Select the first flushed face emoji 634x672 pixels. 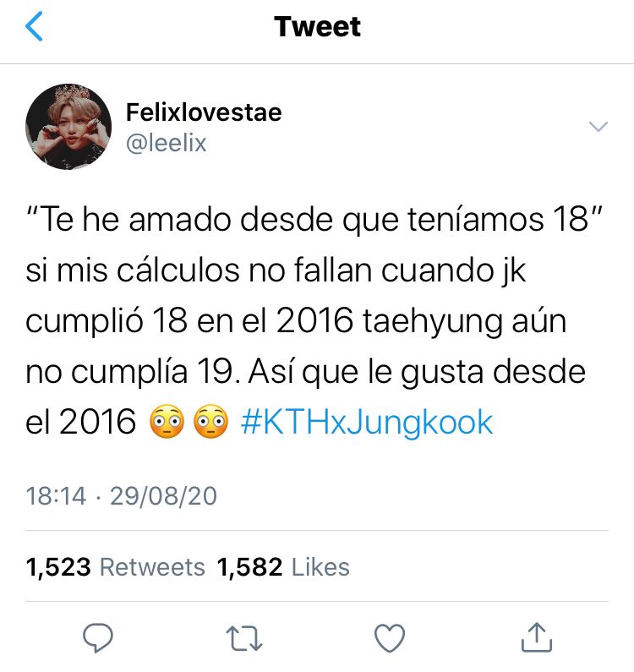pos(167,421)
